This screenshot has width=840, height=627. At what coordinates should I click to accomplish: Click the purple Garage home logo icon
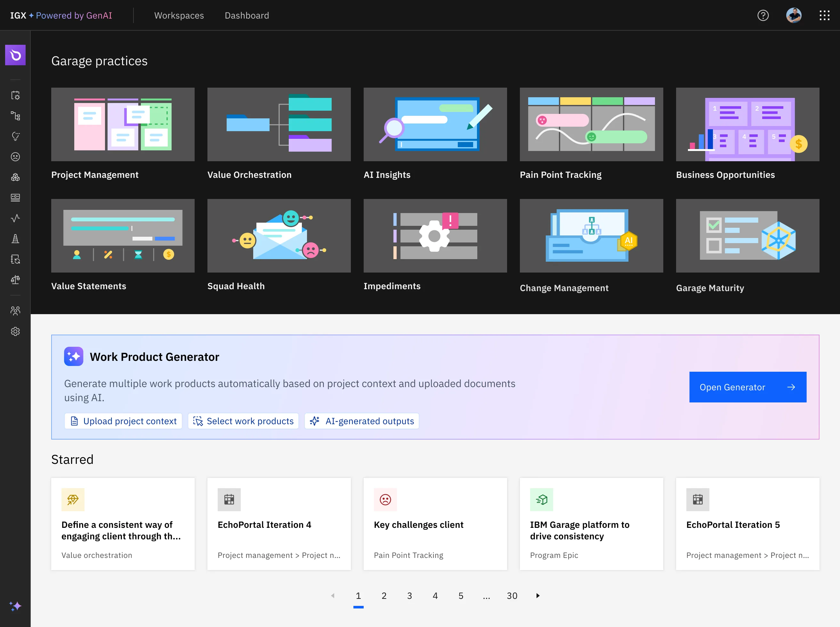pos(15,55)
